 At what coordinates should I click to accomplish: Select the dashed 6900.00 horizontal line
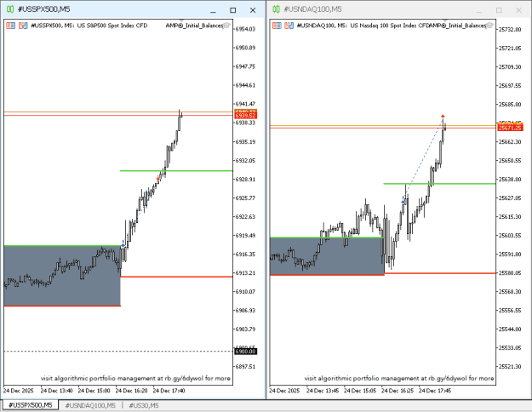pyautogui.click(x=118, y=352)
